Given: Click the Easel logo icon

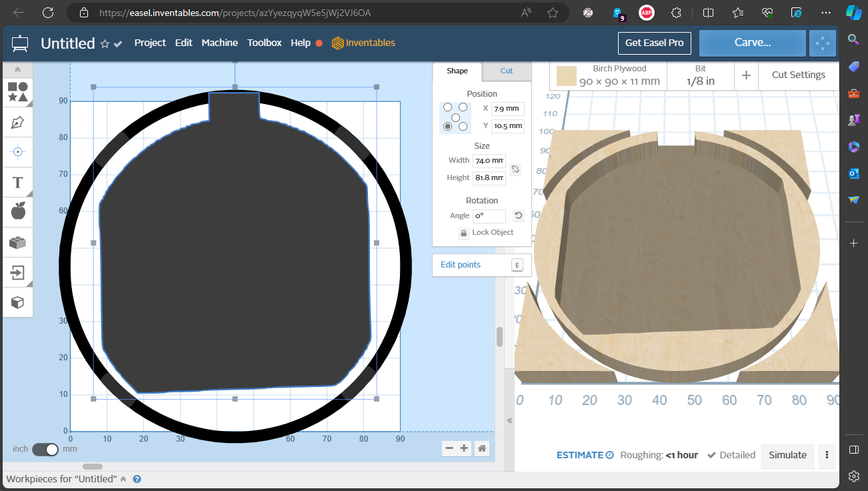Looking at the screenshot, I should tap(21, 43).
